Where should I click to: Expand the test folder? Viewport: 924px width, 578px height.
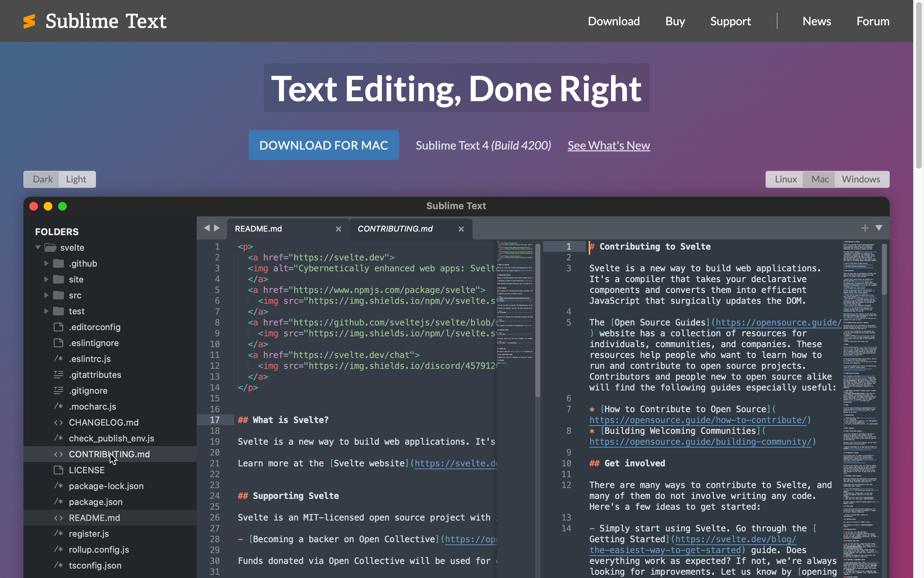tap(46, 311)
